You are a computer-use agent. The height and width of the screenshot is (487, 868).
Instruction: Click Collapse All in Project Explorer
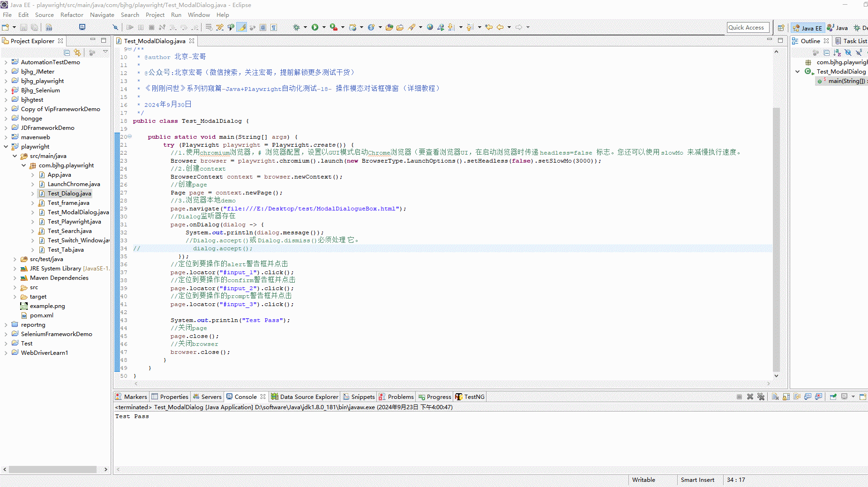click(67, 52)
